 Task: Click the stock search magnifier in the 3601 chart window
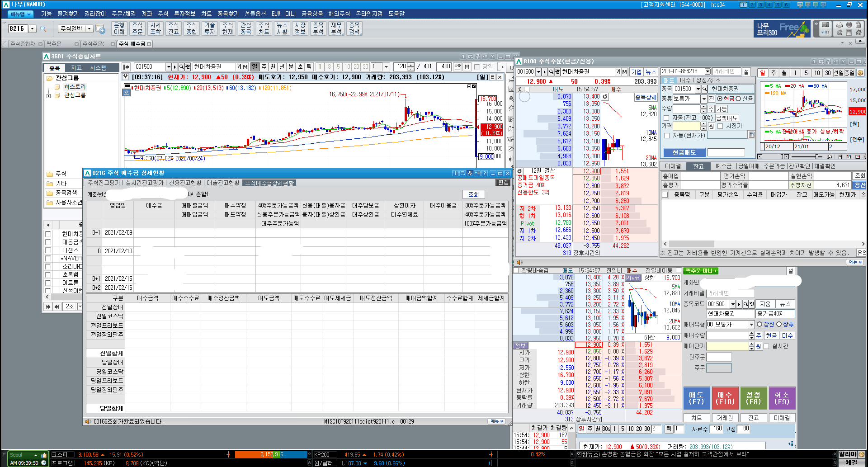181,67
